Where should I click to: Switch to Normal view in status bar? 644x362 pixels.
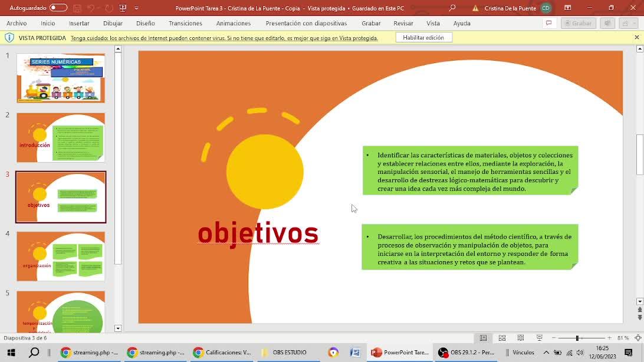point(483,338)
